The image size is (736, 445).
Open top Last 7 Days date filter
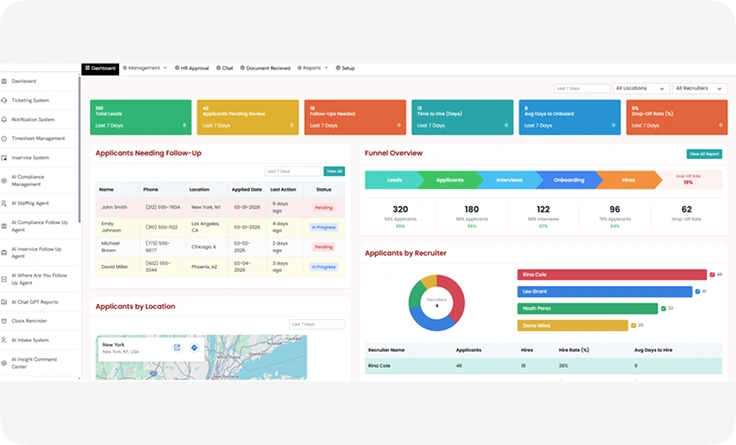click(582, 88)
